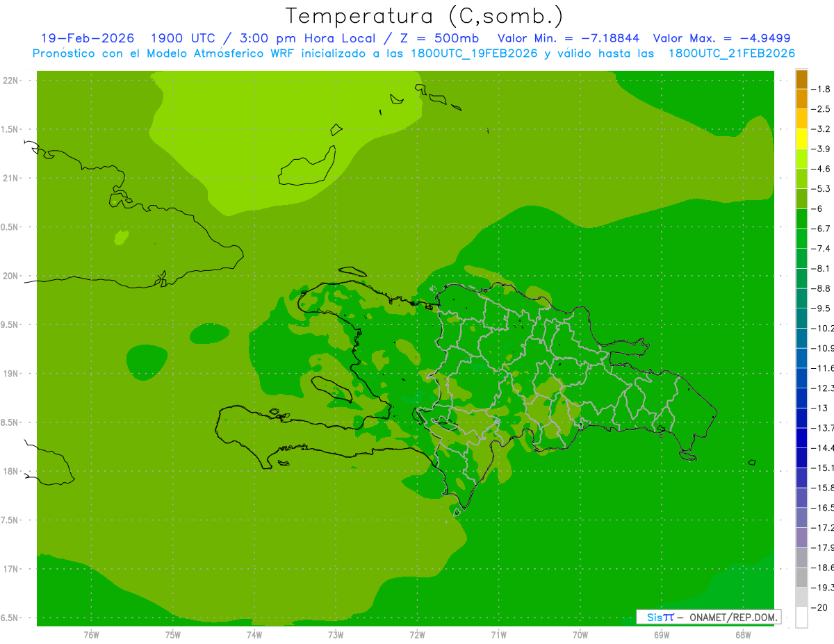
Task: Click the yellow swatch between -3.2 and -3.9
Action: [801, 139]
